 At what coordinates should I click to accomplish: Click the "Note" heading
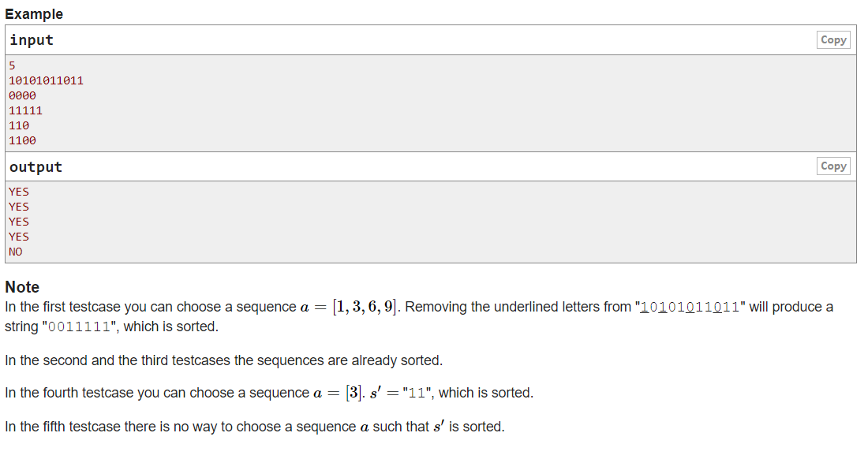[22, 287]
